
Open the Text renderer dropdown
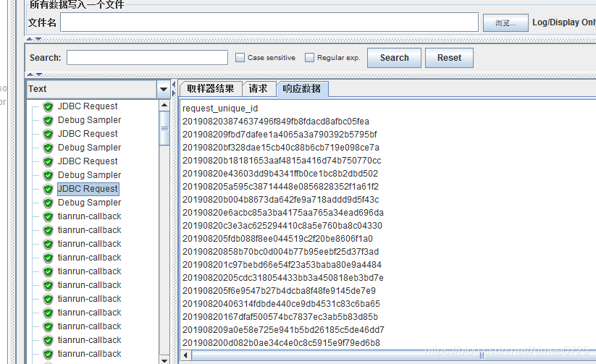164,89
